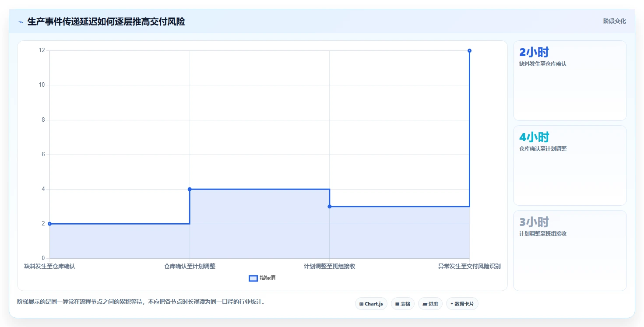Screen dimensions: 644x327
Task: Select the 进度 tag pill
Action: [430, 304]
